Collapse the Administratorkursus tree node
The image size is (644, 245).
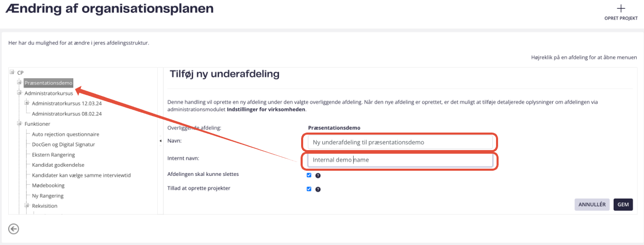click(20, 93)
